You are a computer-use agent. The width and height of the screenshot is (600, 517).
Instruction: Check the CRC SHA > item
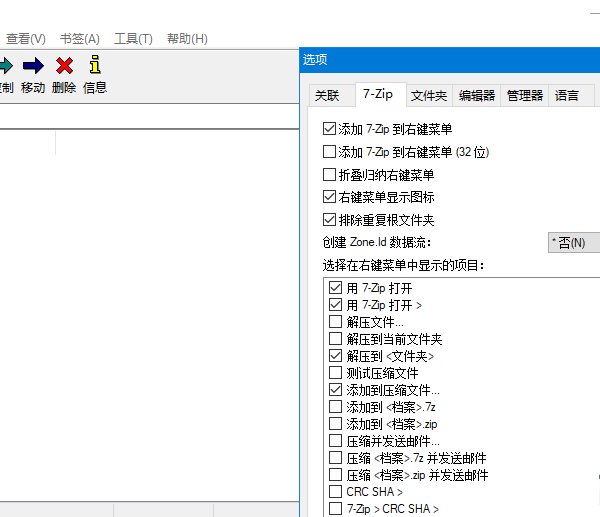(x=335, y=492)
